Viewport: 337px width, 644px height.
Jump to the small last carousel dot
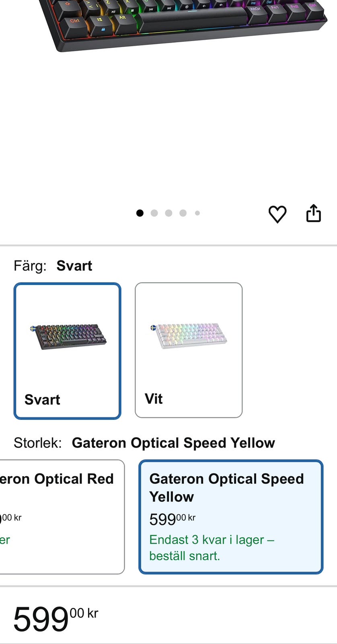click(197, 213)
